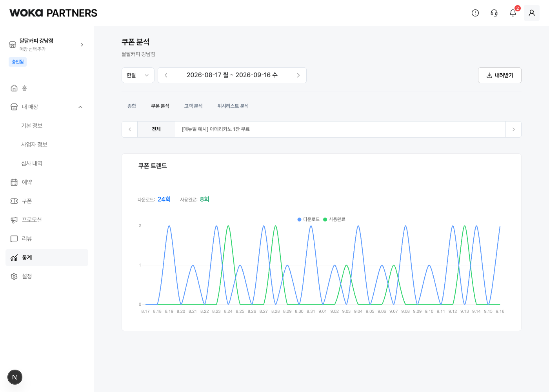Click the 9.16 x-axis date label
549x392 pixels.
pos(500,312)
